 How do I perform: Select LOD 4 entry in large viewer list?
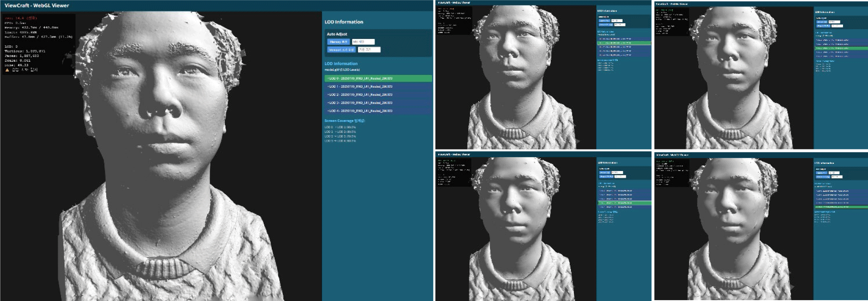[378, 111]
